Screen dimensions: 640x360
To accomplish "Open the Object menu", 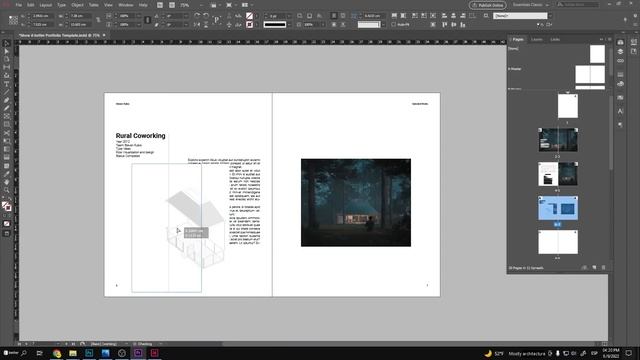I will click(77, 5).
